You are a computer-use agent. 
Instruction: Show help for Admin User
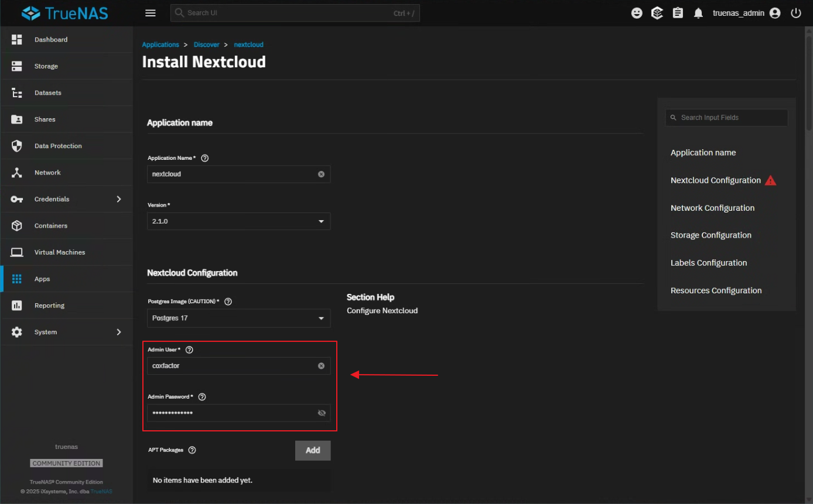point(189,349)
